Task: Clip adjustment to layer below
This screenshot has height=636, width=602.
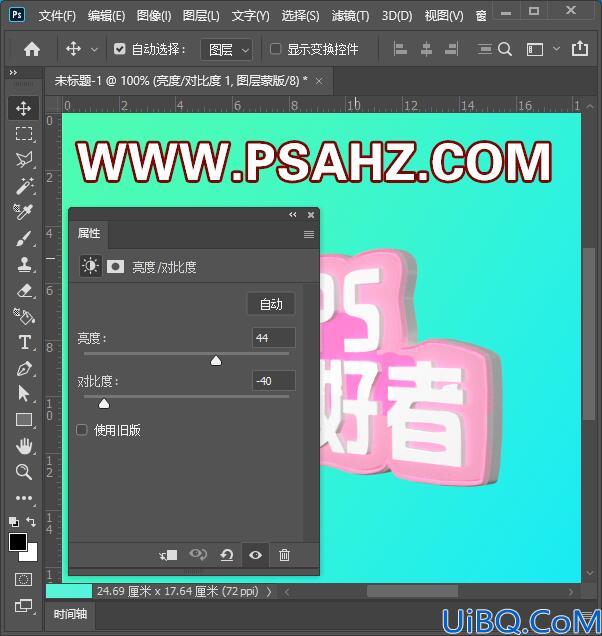Action: 168,555
